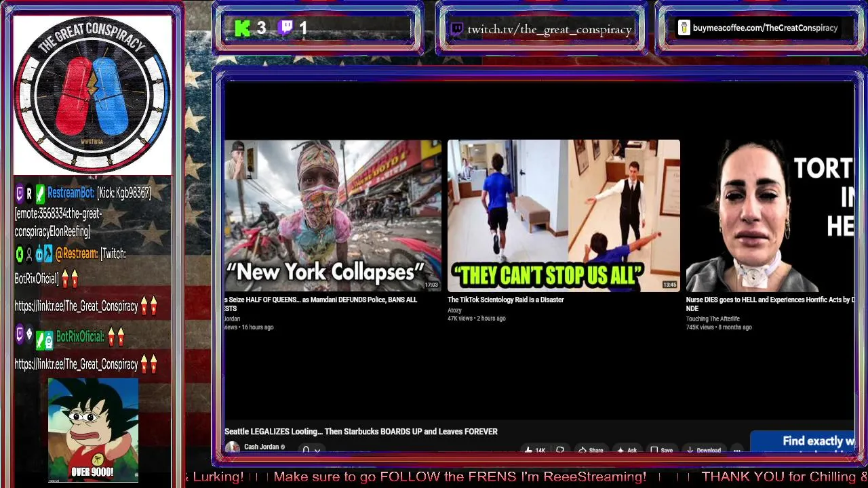
Task: Click The Great Conspiracy pill logo
Action: (93, 96)
